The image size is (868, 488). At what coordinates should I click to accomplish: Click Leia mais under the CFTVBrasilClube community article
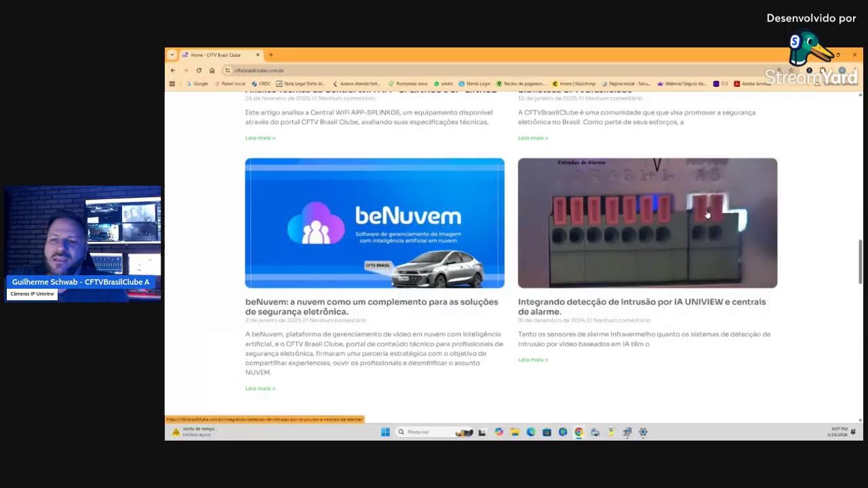(x=533, y=138)
